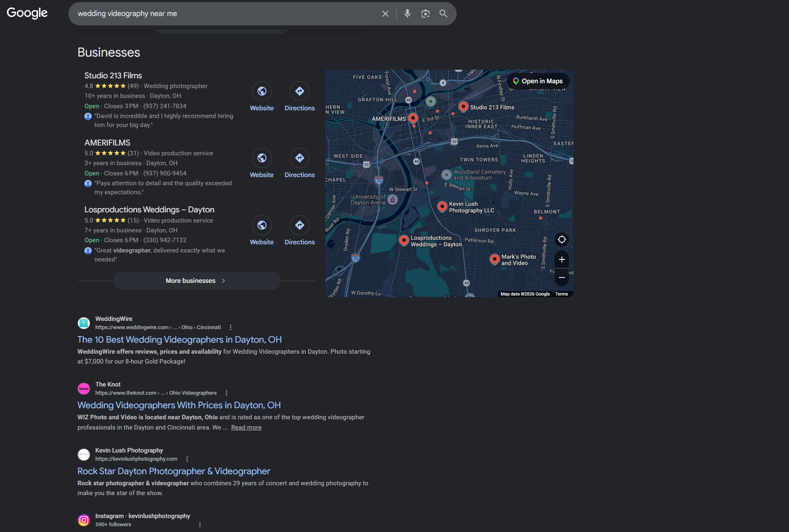This screenshot has width=789, height=532.
Task: Click University of Dayton Arena map marker
Action: 393,200
